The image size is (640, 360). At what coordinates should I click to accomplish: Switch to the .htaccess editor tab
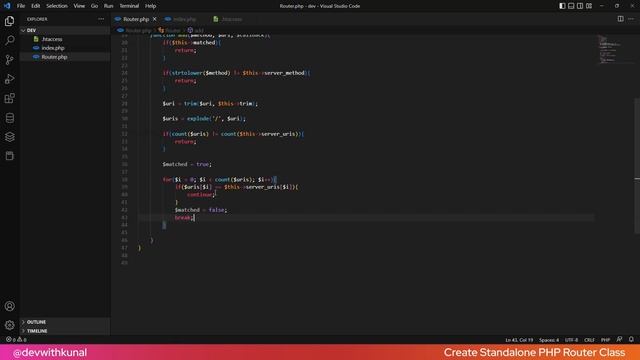point(231,19)
